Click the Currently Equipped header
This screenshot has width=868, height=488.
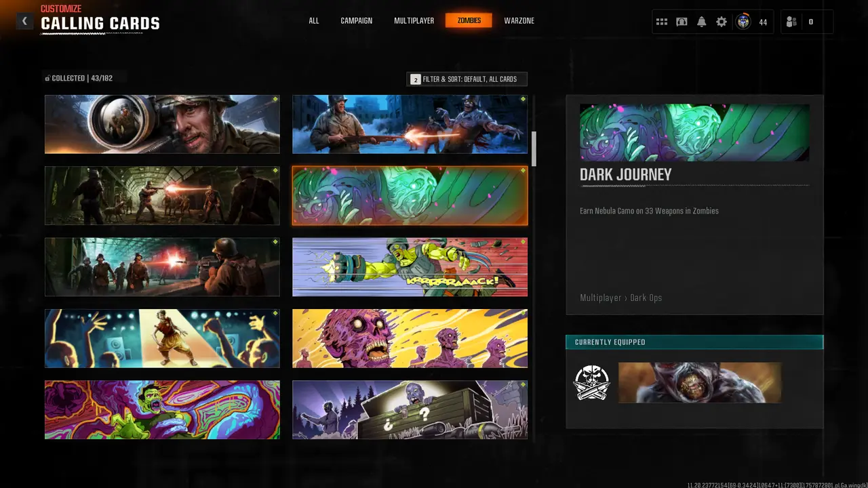pos(694,342)
